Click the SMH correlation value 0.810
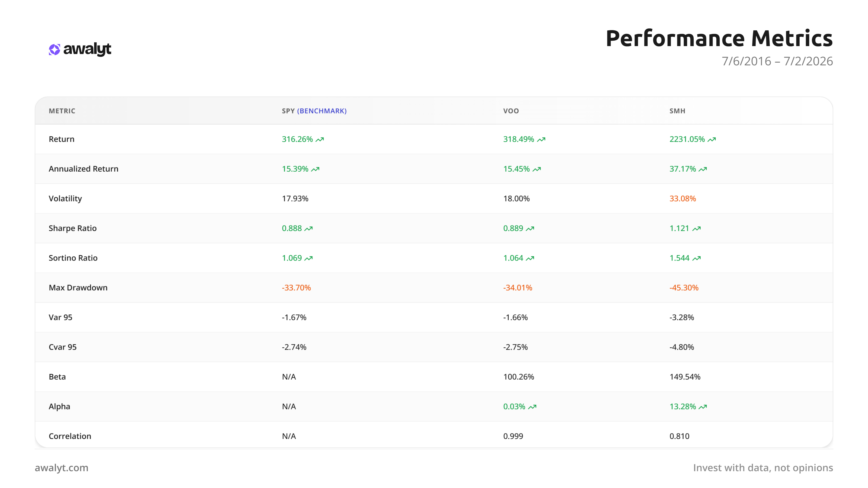868x488 pixels. pos(679,436)
